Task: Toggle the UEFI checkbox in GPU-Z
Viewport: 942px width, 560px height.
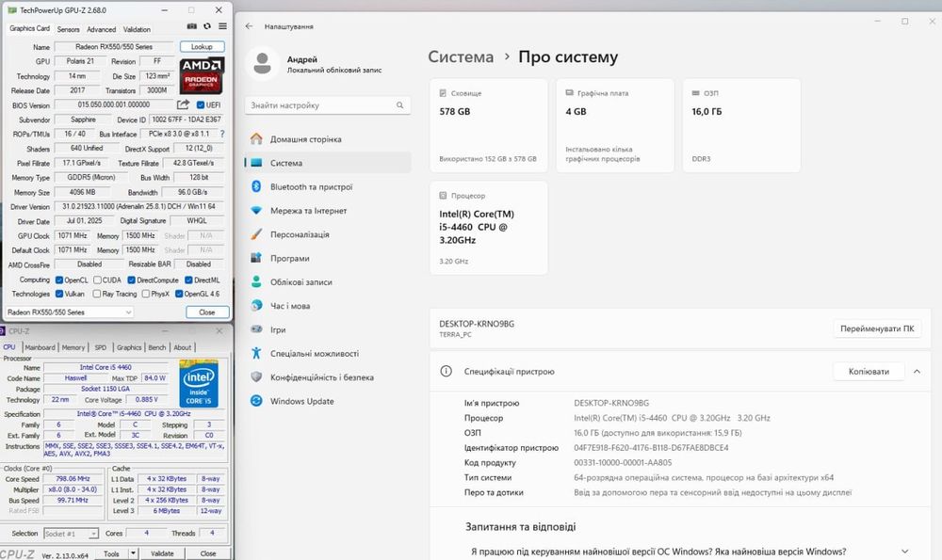Action: click(201, 105)
